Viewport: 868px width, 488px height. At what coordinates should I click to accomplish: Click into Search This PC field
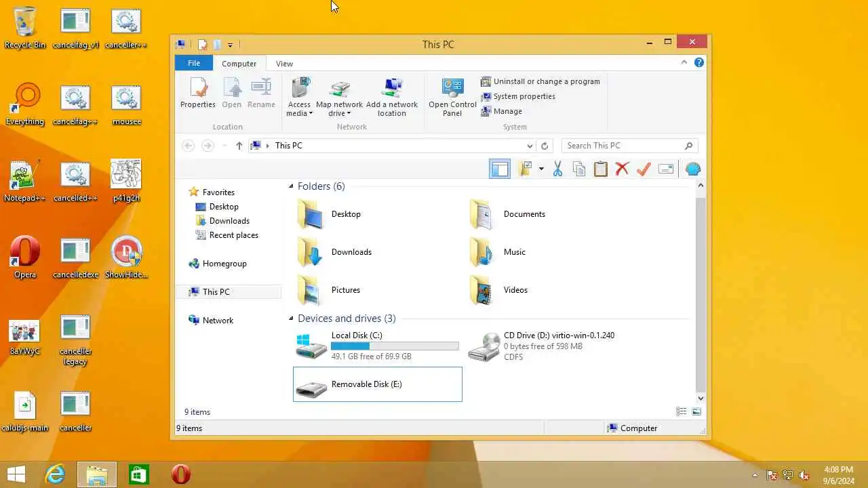(629, 146)
